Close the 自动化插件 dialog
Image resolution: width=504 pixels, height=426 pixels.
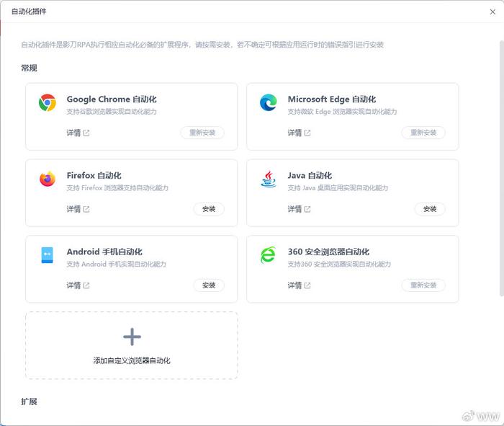[x=492, y=12]
